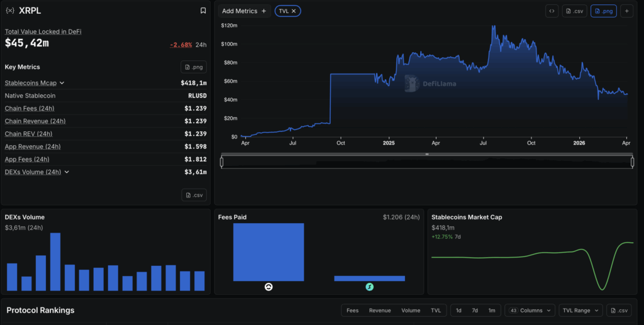
Task: Open the TVL Range dropdown
Action: (580, 311)
